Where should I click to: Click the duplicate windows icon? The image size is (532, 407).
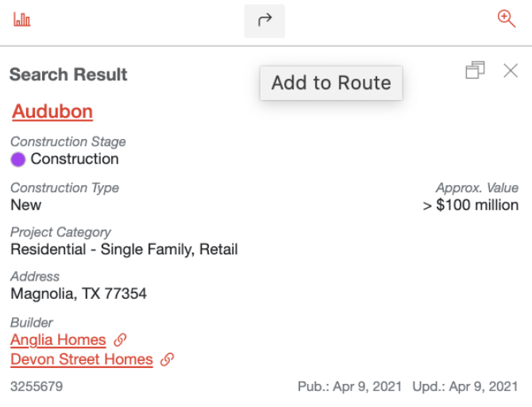coord(475,70)
